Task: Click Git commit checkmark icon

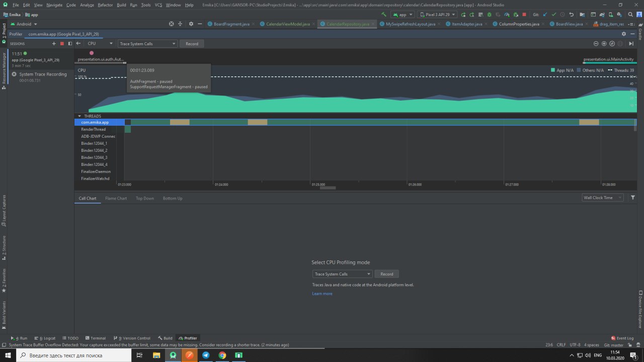Action: (x=554, y=15)
